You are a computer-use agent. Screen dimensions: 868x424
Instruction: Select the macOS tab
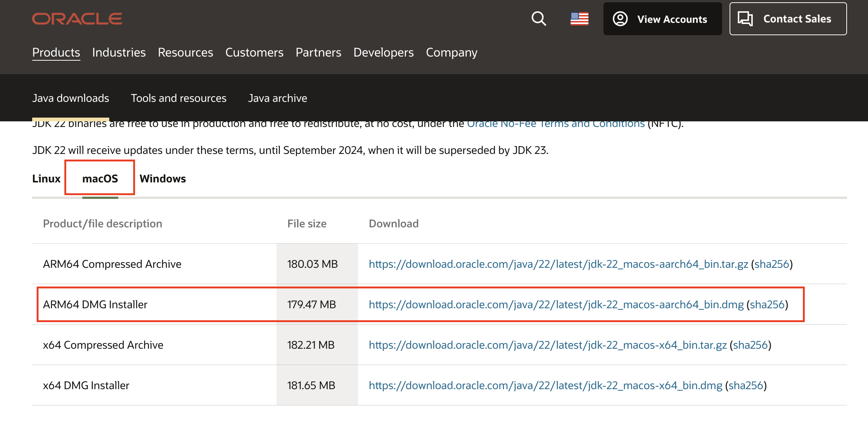coord(100,179)
